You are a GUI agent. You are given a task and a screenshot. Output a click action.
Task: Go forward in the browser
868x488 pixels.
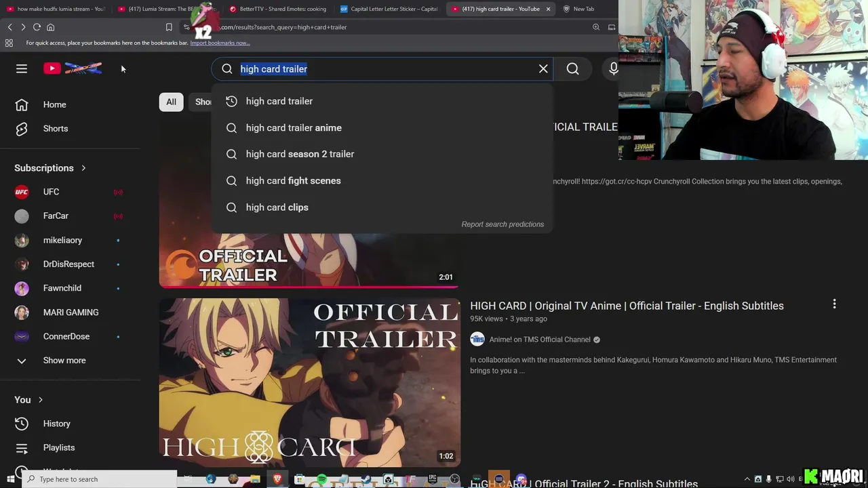[x=23, y=27]
